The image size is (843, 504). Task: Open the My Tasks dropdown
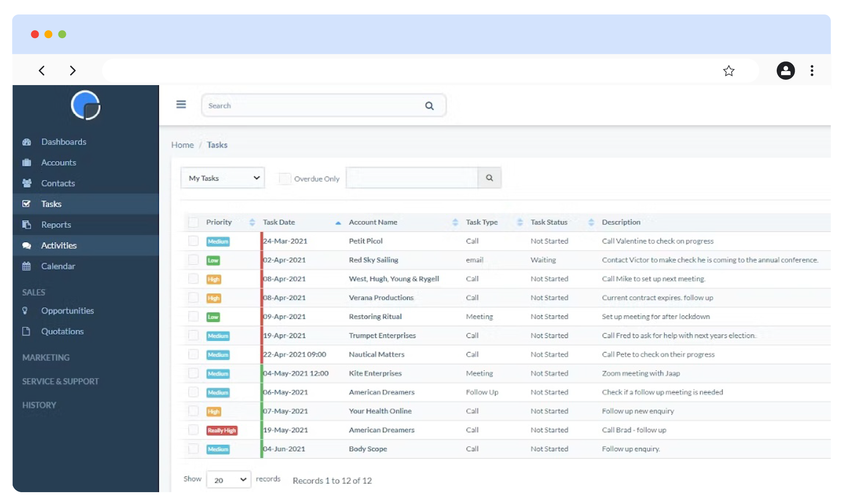point(223,178)
